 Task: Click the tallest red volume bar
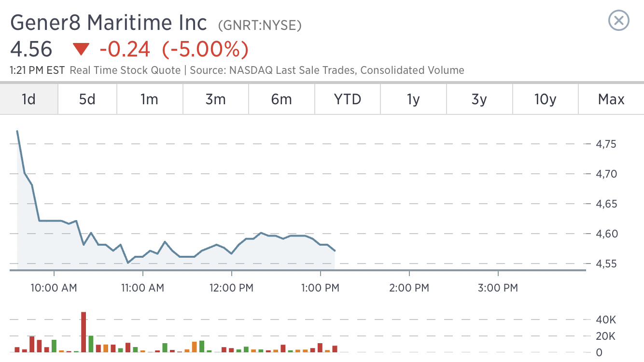pos(84,332)
